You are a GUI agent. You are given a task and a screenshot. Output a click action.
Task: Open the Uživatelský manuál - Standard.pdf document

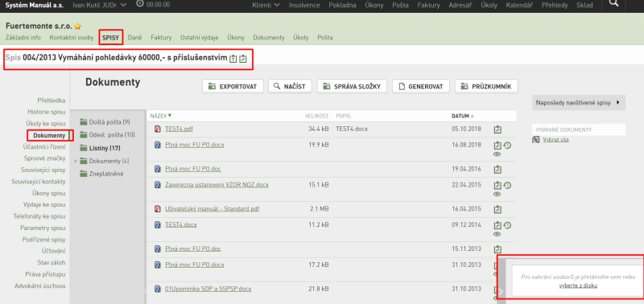click(x=212, y=209)
